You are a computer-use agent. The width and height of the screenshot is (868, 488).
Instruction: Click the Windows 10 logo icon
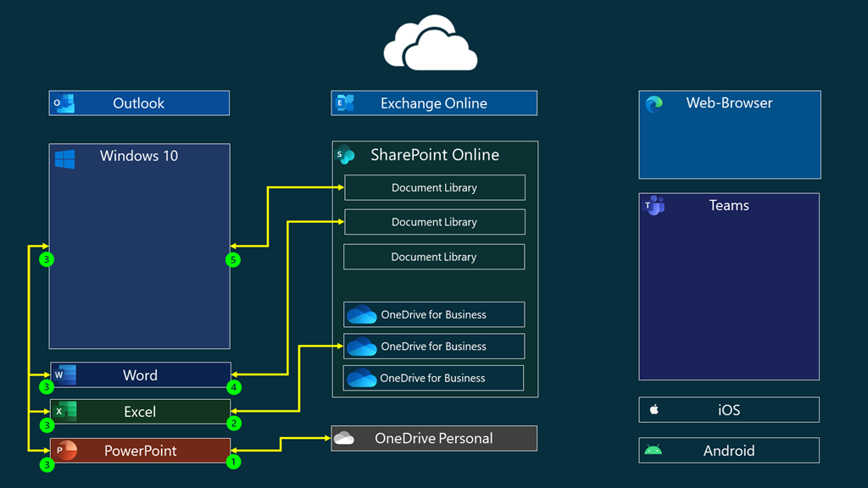coord(64,159)
